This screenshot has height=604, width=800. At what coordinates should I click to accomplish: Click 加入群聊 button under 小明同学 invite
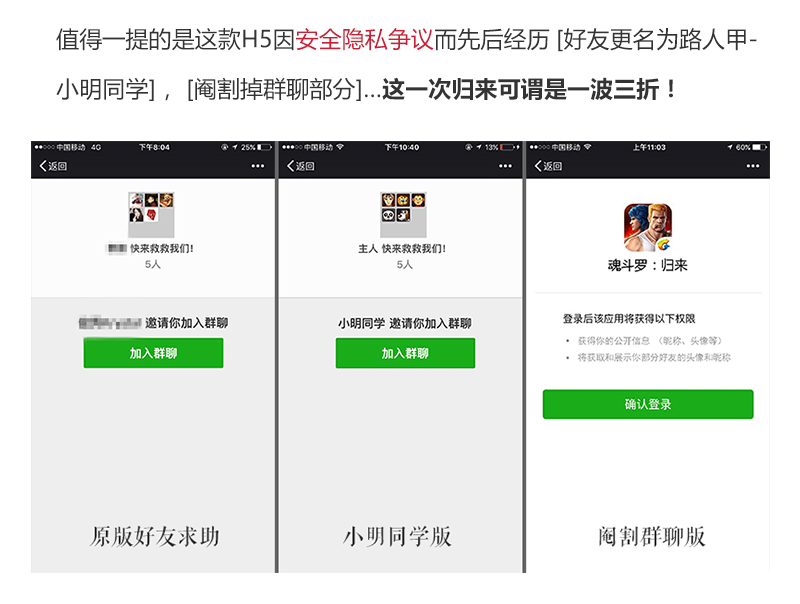405,353
